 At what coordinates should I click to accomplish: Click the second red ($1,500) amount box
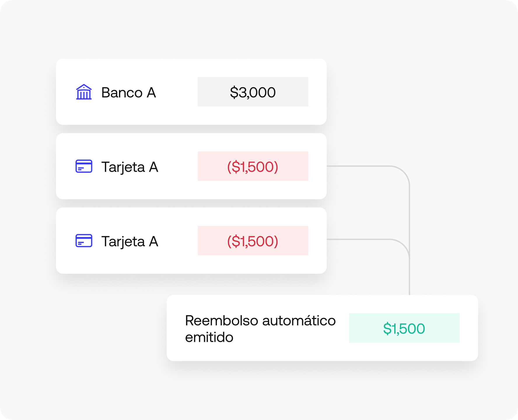click(253, 241)
